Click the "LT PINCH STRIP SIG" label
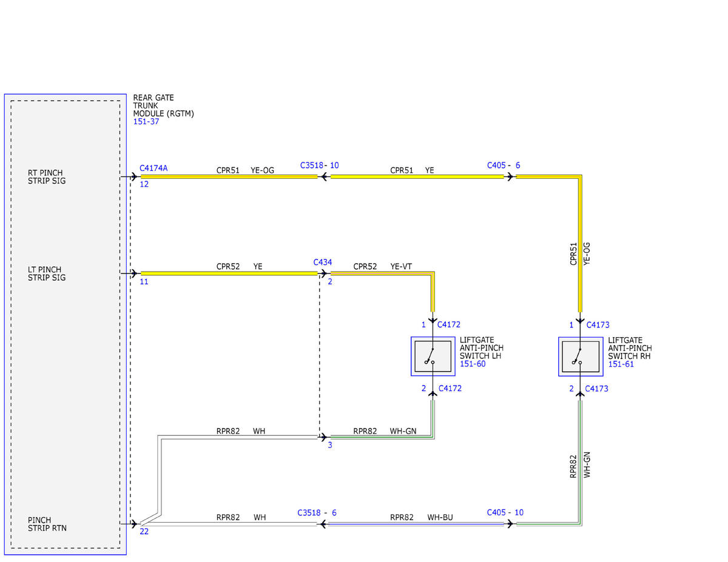728x562 pixels. point(47,274)
